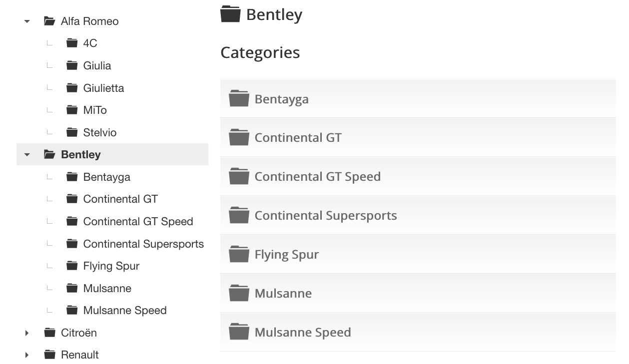The image size is (629, 364).
Task: Click the Renault folder icon
Action: pyautogui.click(x=49, y=355)
